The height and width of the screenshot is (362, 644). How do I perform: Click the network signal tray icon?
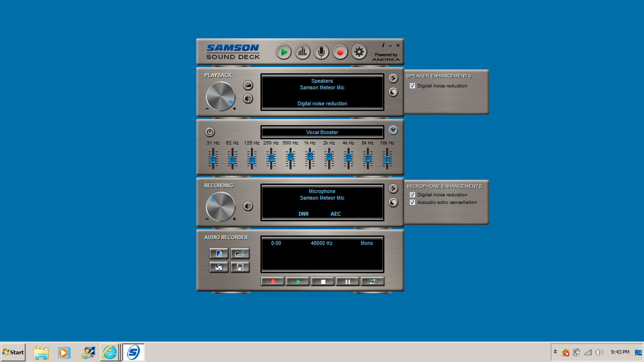click(x=588, y=352)
